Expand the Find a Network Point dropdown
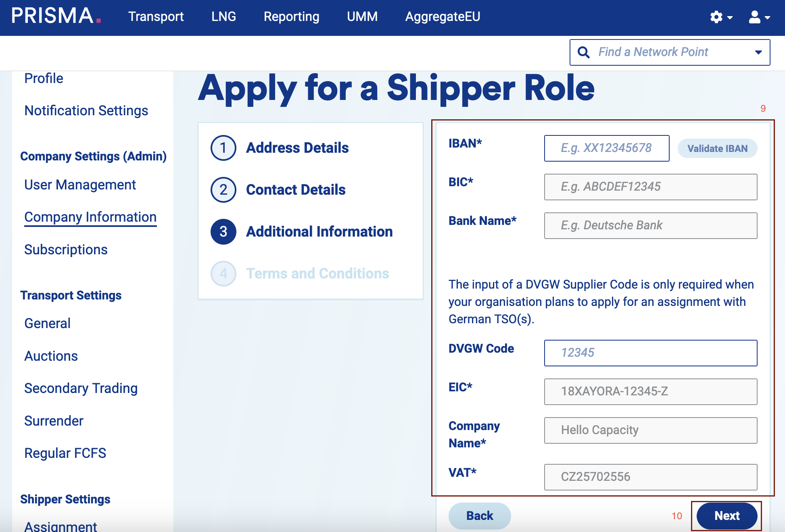The height and width of the screenshot is (532, 785). [x=758, y=52]
